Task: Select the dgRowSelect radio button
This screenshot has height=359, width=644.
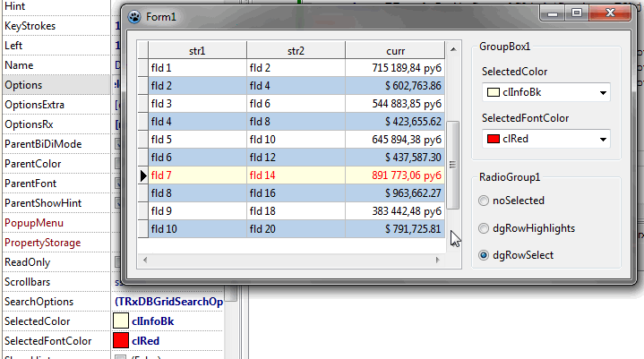Action: tap(485, 255)
